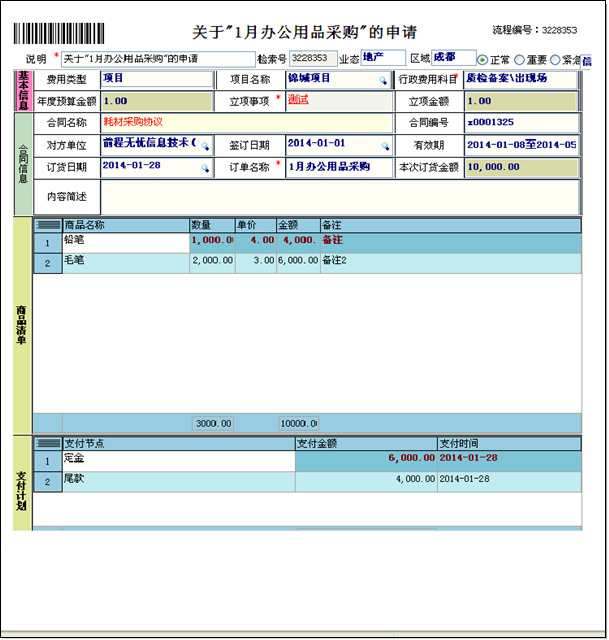The width and height of the screenshot is (609, 640).
Task: Click the 有效期 date range field
Action: [x=521, y=145]
